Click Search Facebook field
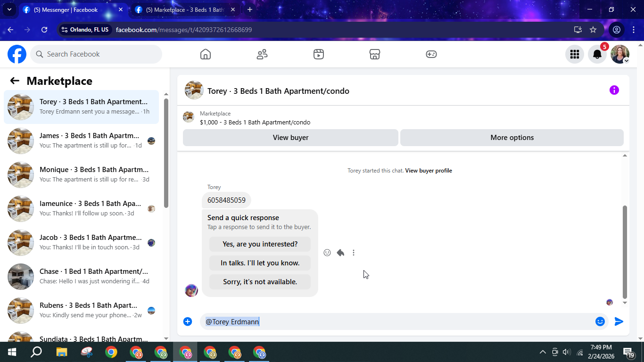 [x=97, y=54]
